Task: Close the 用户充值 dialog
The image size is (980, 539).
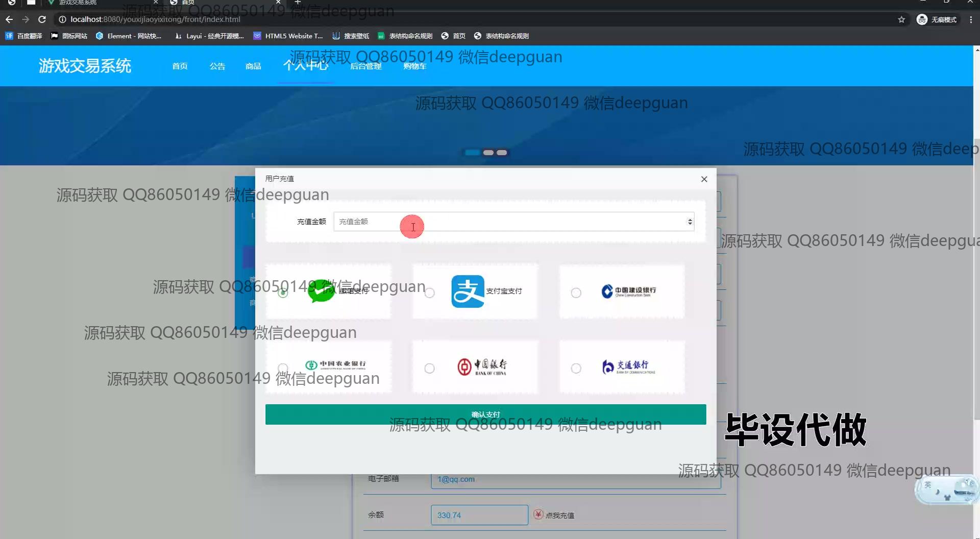Action: [704, 179]
